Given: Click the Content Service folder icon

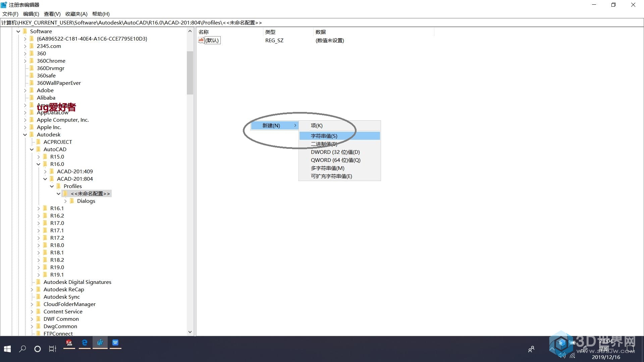Looking at the screenshot, I should click(39, 311).
